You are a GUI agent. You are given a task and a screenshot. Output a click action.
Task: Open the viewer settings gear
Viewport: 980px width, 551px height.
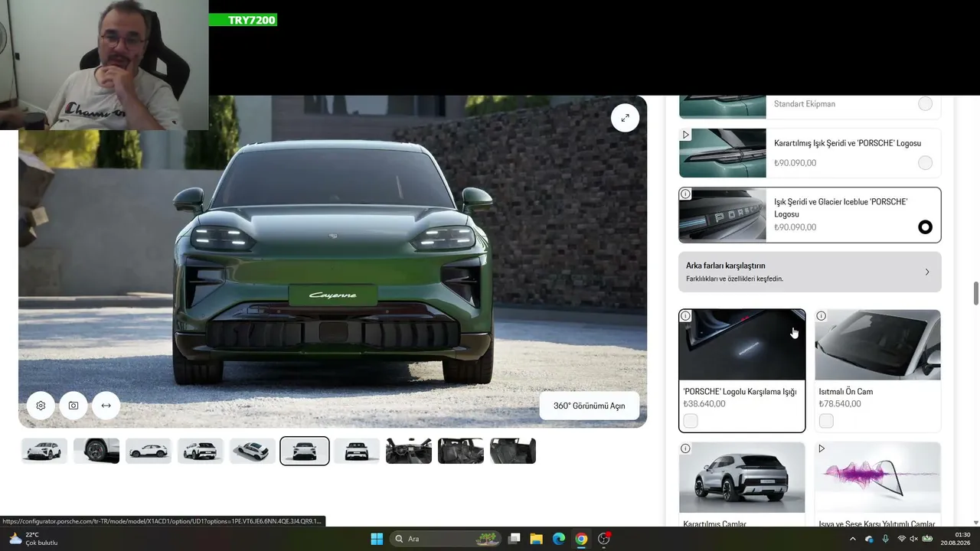(x=41, y=406)
